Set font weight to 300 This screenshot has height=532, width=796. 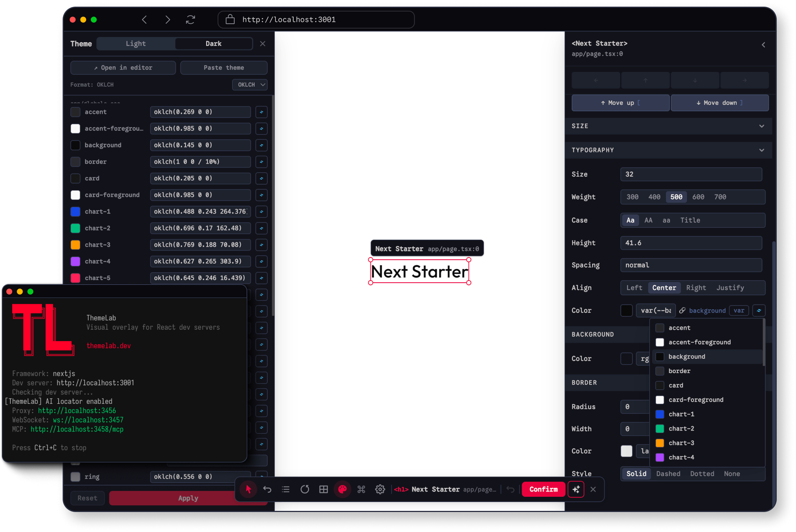coord(632,197)
